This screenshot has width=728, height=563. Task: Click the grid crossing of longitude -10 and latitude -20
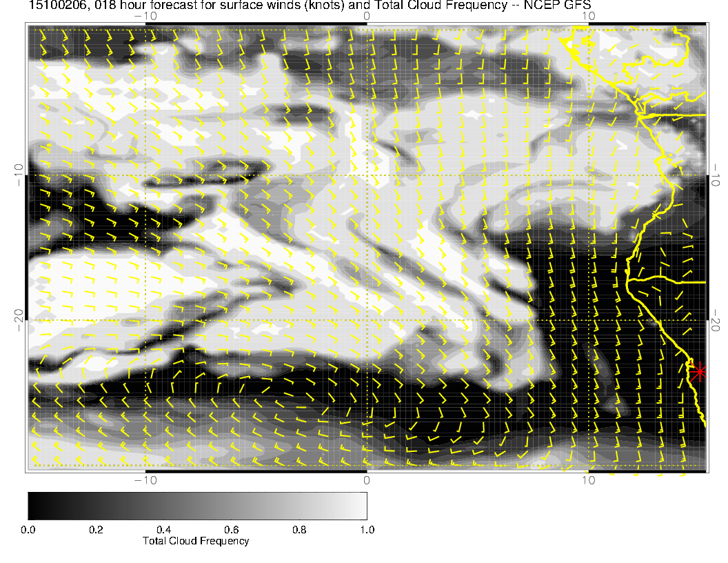click(x=145, y=320)
